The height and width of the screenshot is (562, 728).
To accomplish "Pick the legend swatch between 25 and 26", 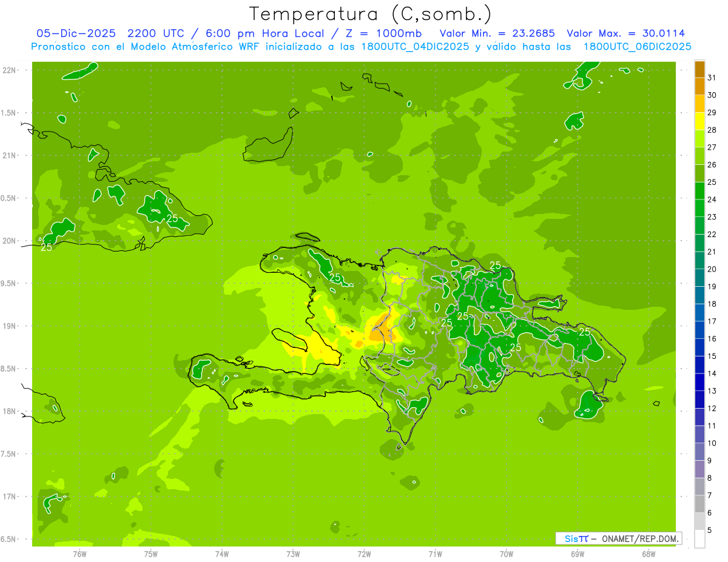I will [x=699, y=173].
